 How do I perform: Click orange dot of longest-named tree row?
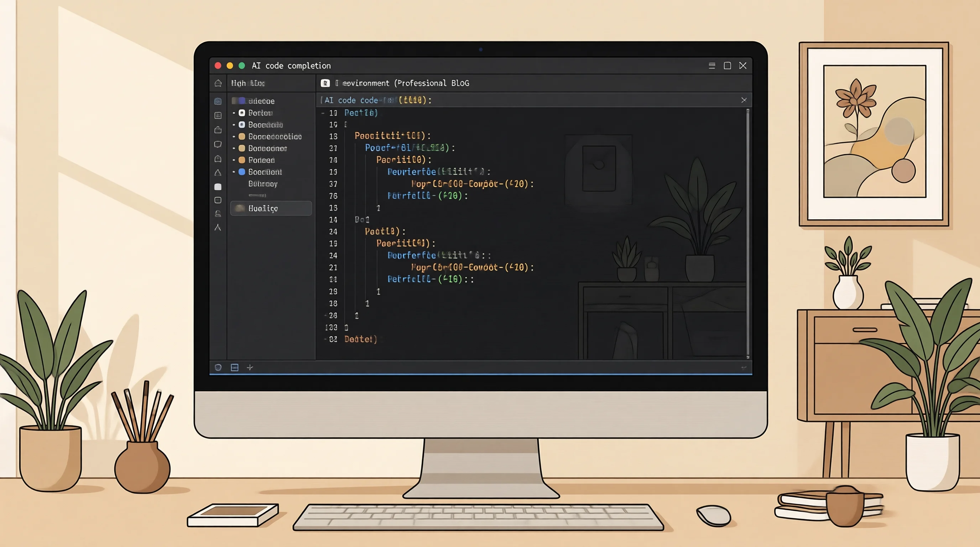(242, 136)
